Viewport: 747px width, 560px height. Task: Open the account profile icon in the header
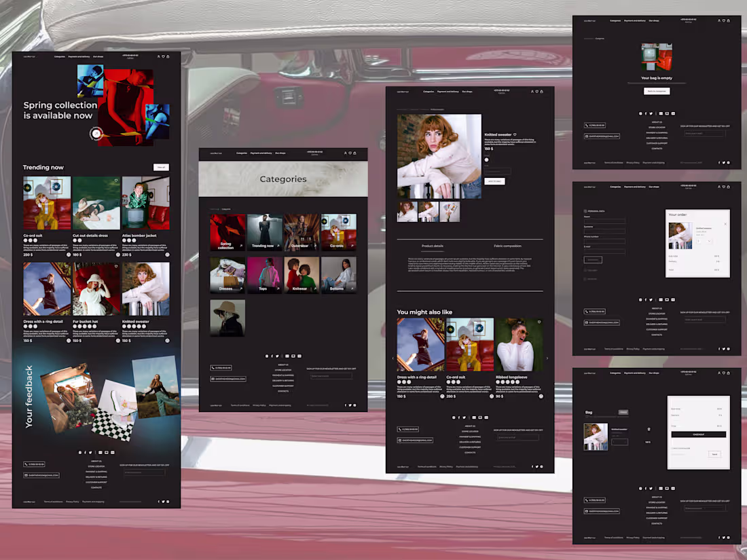click(532, 92)
